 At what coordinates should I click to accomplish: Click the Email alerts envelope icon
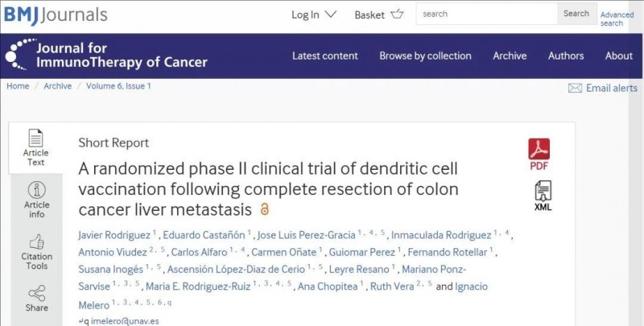pyautogui.click(x=575, y=89)
